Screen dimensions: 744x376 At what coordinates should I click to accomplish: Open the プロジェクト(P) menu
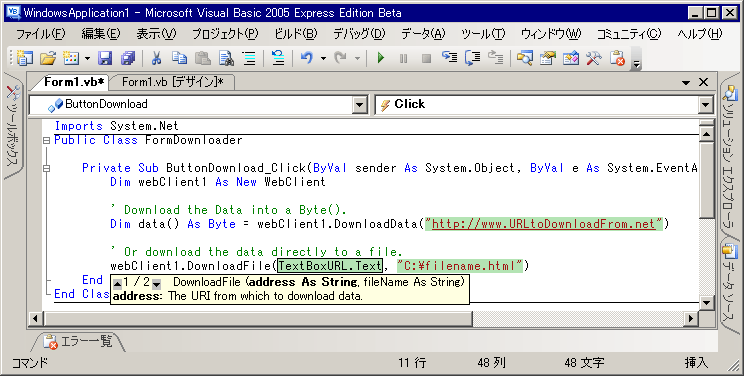pos(225,34)
